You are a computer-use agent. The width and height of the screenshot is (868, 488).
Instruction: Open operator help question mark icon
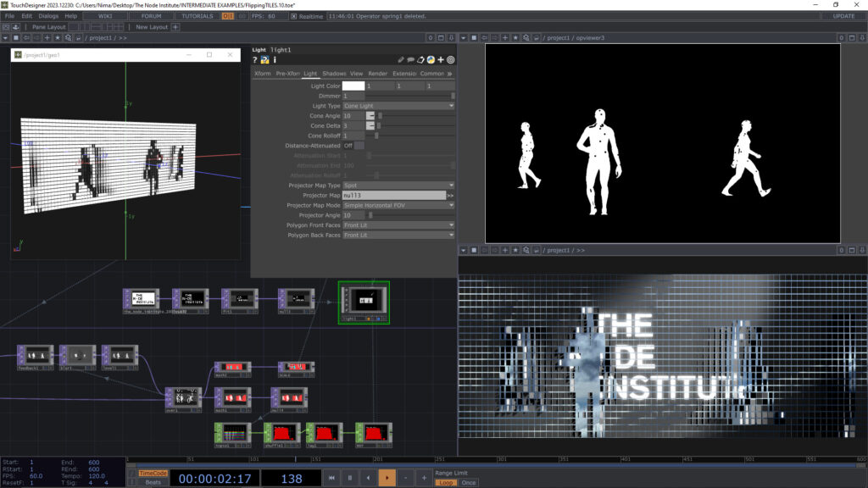pyautogui.click(x=255, y=60)
